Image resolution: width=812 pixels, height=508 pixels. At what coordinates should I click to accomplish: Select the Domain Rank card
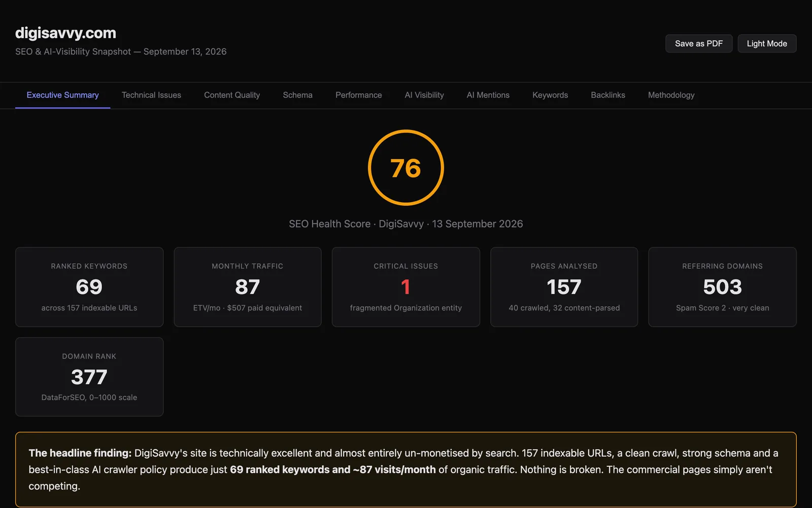pos(89,377)
